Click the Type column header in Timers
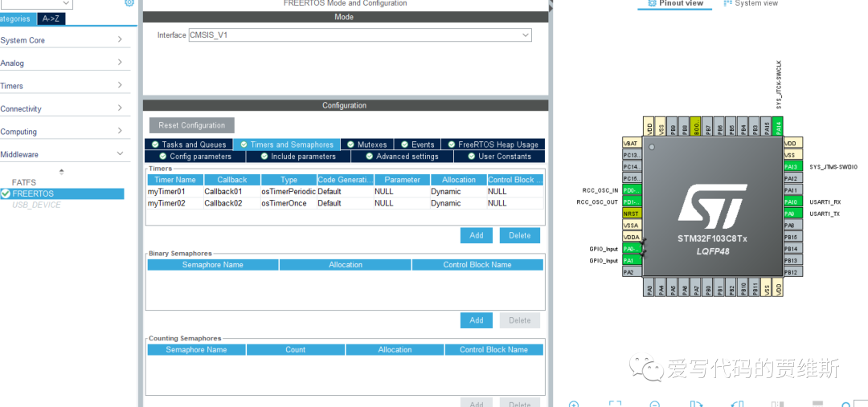 point(289,180)
